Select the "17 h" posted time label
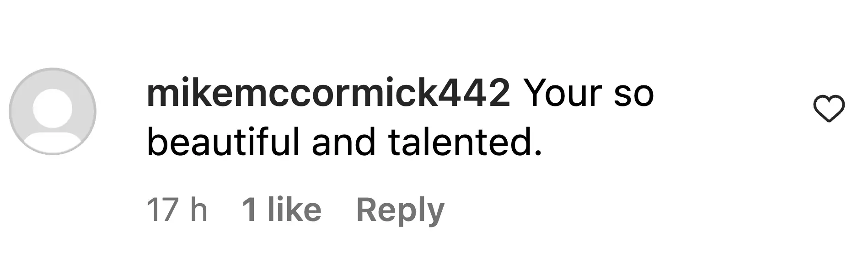The width and height of the screenshot is (868, 263). pyautogui.click(x=177, y=210)
